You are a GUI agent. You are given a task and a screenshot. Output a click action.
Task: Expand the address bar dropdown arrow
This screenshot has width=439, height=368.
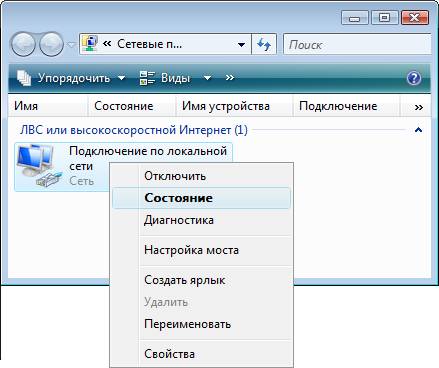pos(242,44)
